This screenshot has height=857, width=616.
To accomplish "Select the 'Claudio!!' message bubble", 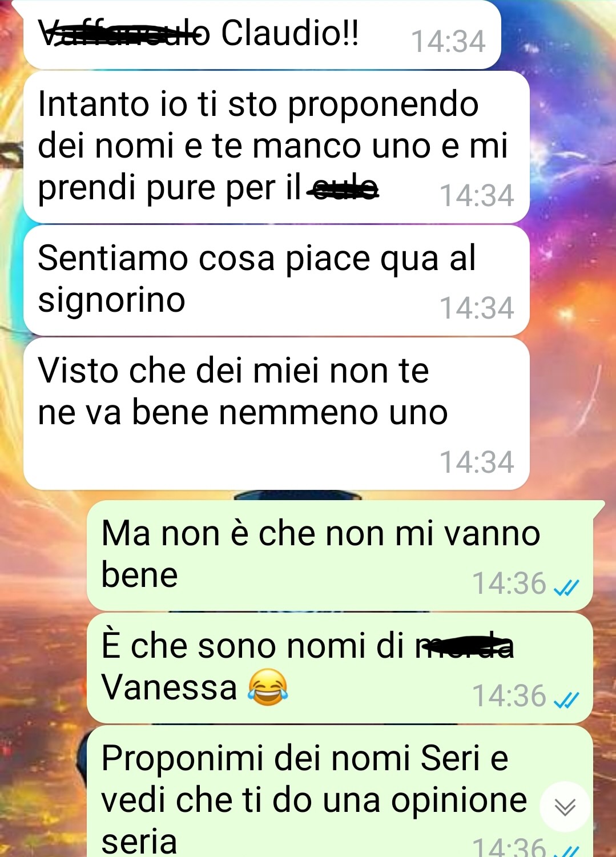I will [x=262, y=34].
